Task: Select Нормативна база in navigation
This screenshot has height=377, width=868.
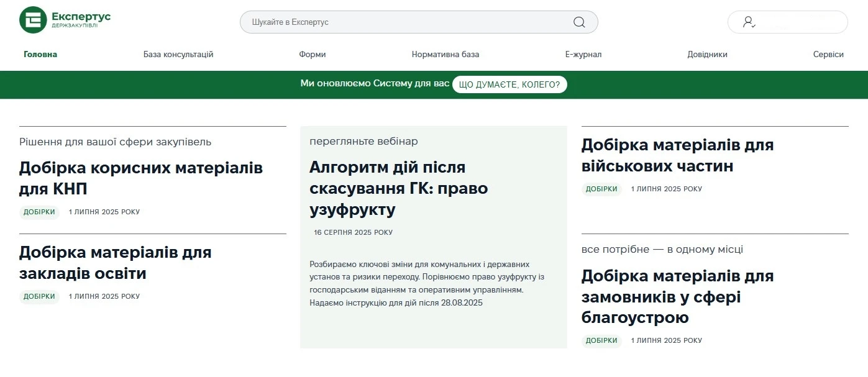Action: pos(445,55)
